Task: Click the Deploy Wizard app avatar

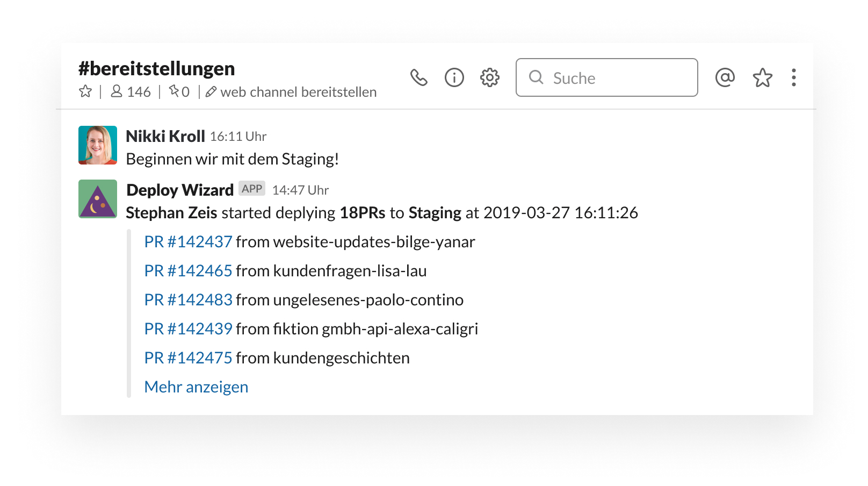Action: tap(98, 199)
